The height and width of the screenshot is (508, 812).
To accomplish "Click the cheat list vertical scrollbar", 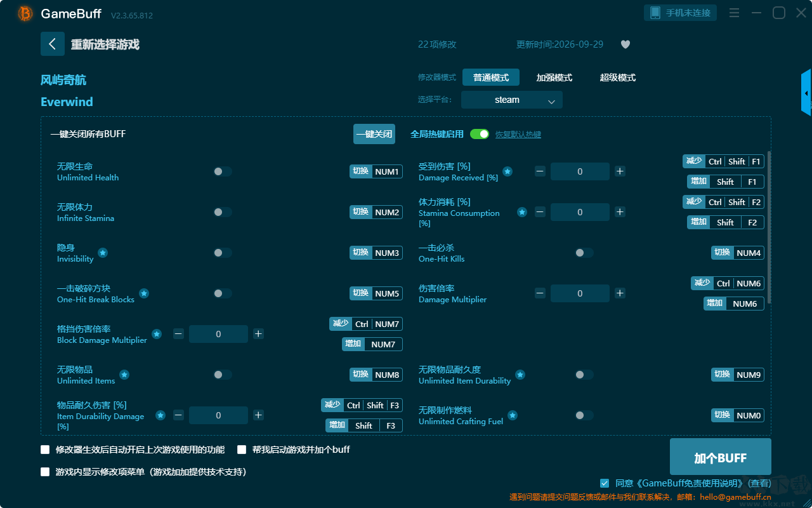I will 770,227.
